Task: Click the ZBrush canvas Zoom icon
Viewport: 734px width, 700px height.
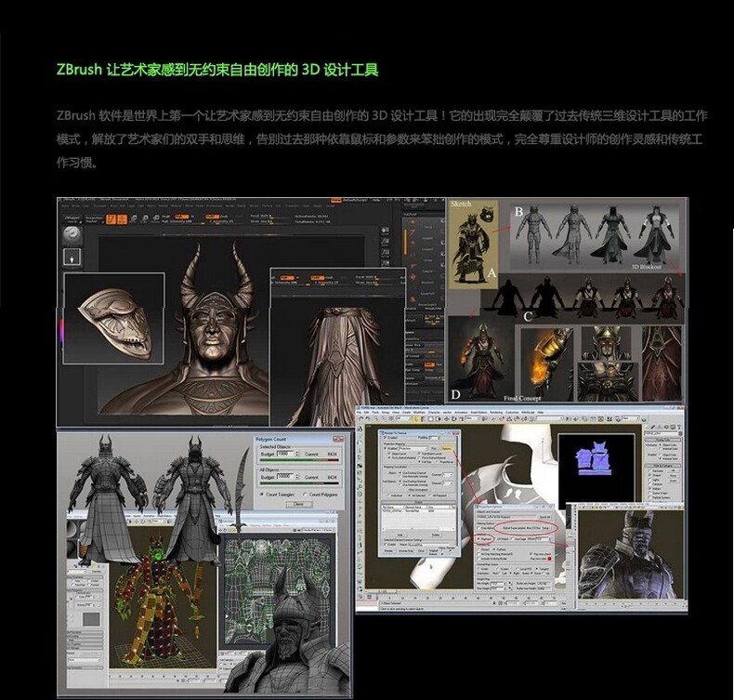Action: coord(386,242)
